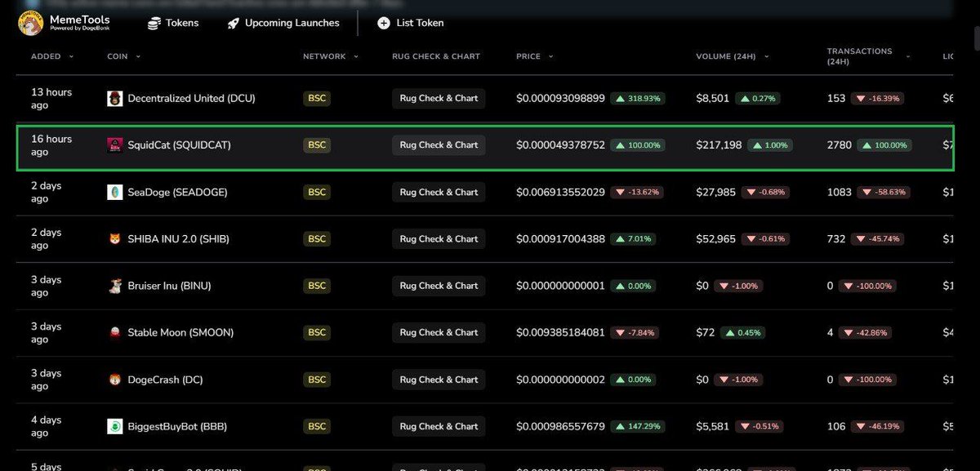Open Rug Check & Chart for DCU
Viewport: 980px width, 471px height.
439,99
